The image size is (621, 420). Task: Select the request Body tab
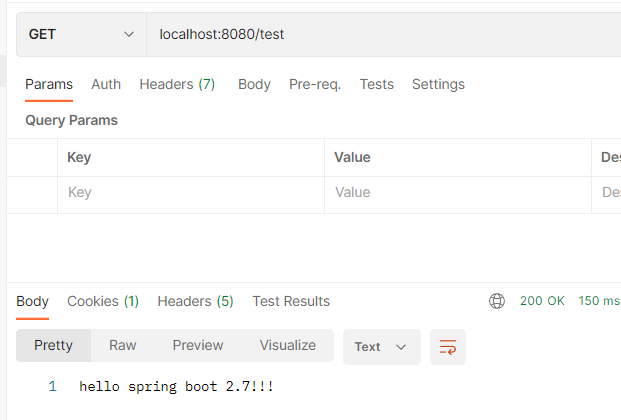254,85
